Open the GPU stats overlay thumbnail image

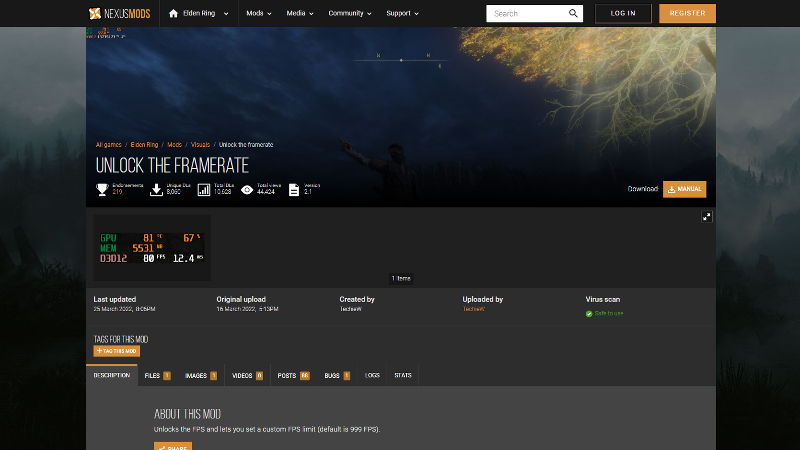[152, 248]
